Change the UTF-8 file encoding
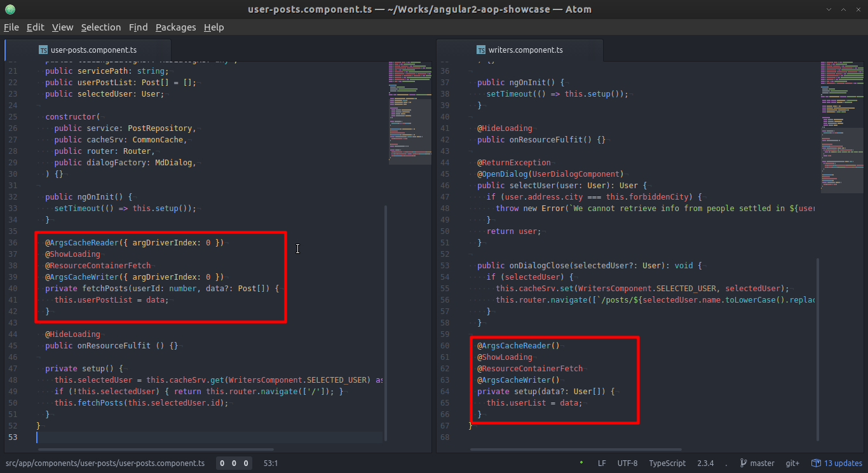Image resolution: width=868 pixels, height=473 pixels. [x=627, y=463]
